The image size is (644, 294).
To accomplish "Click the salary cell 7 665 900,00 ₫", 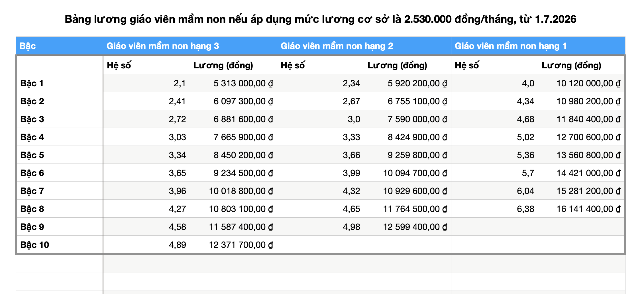I will [233, 137].
